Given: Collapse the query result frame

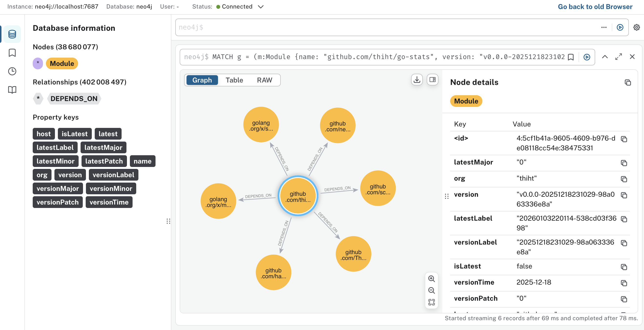Looking at the screenshot, I should pos(605,57).
